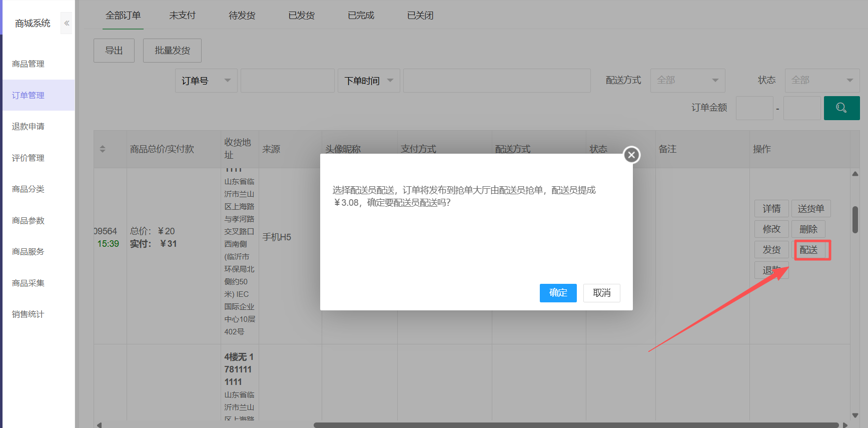The width and height of the screenshot is (868, 428).
Task: Click the 批量发货 button
Action: pos(172,51)
